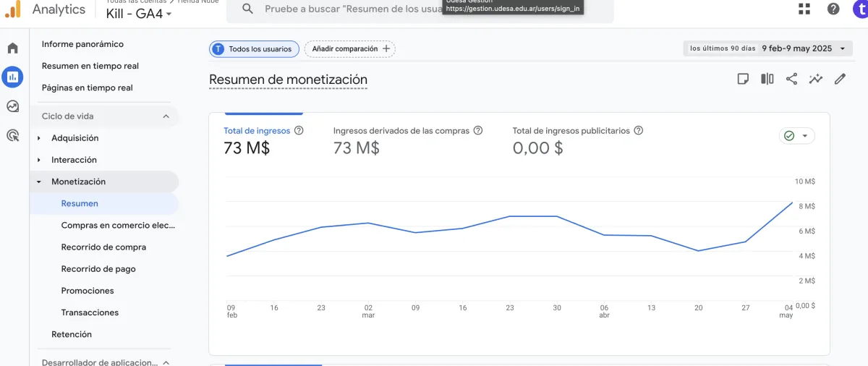This screenshot has width=868, height=366.
Task: Click the los últimos 90 días label
Action: point(721,48)
